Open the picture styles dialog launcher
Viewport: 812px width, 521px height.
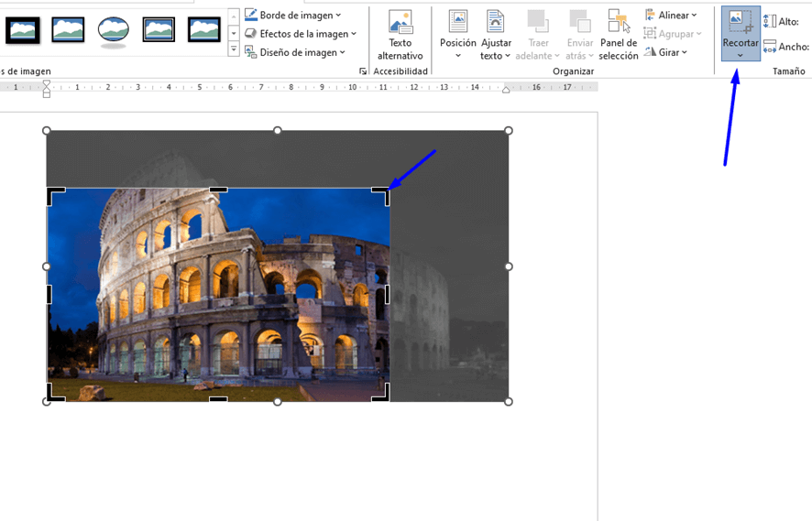point(363,71)
